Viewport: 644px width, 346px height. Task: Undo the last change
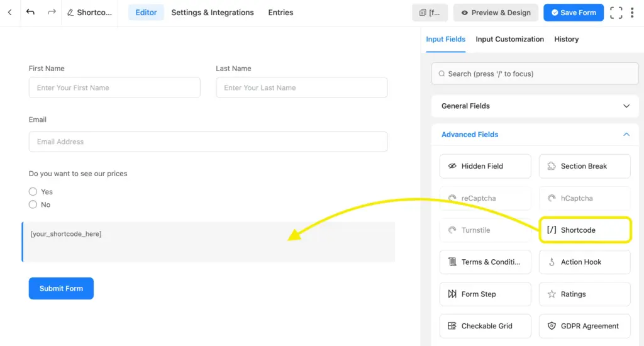click(x=30, y=12)
